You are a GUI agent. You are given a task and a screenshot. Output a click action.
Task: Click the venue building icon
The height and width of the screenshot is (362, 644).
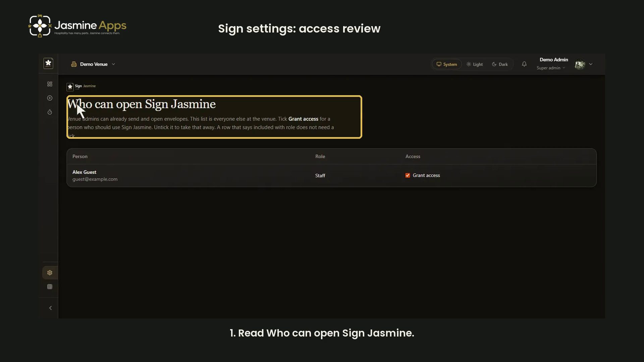(x=74, y=64)
